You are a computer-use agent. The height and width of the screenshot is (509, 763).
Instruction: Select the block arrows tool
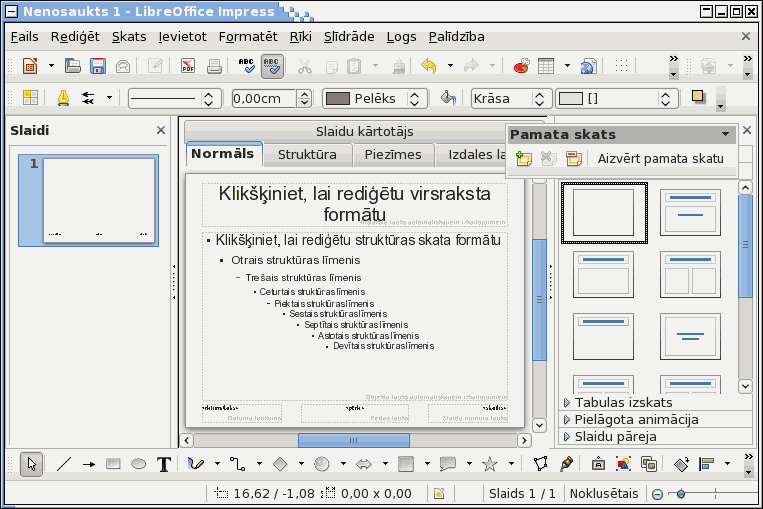pos(364,464)
